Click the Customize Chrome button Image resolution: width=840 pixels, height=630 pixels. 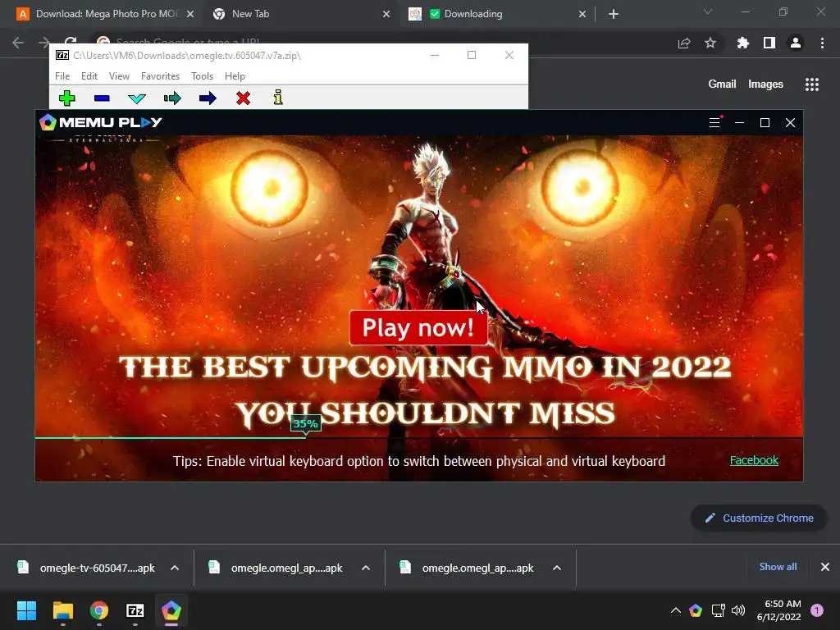(759, 518)
